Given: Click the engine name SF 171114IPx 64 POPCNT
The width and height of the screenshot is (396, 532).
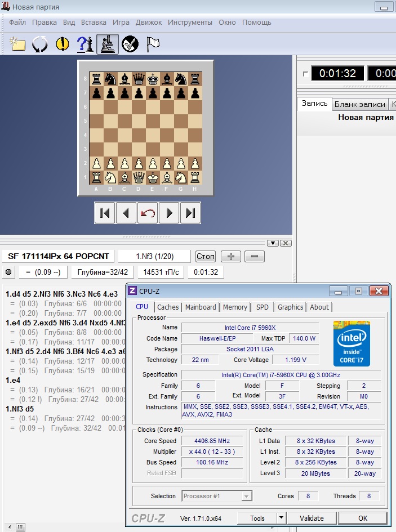Looking at the screenshot, I should click(x=59, y=256).
